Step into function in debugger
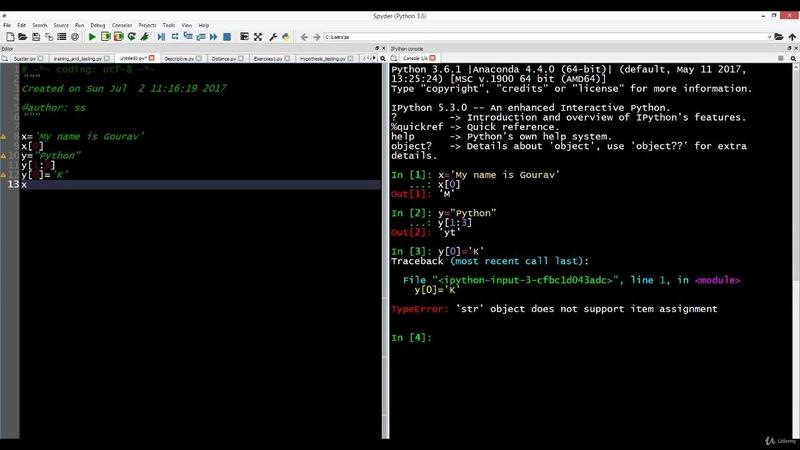The width and height of the screenshot is (800, 450). [188, 37]
